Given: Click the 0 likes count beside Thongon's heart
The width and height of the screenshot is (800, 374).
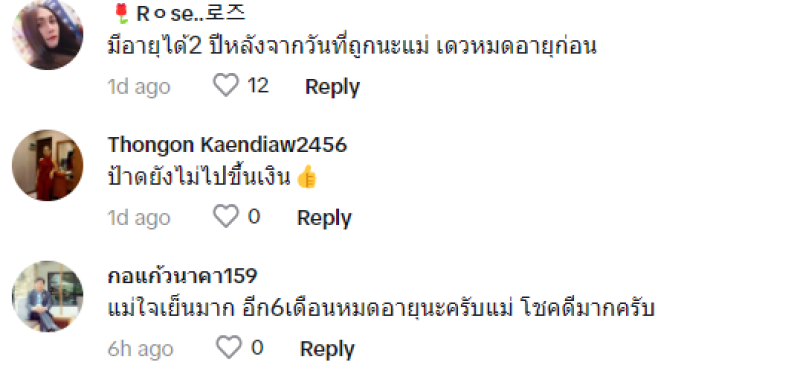Looking at the screenshot, I should 254,216.
